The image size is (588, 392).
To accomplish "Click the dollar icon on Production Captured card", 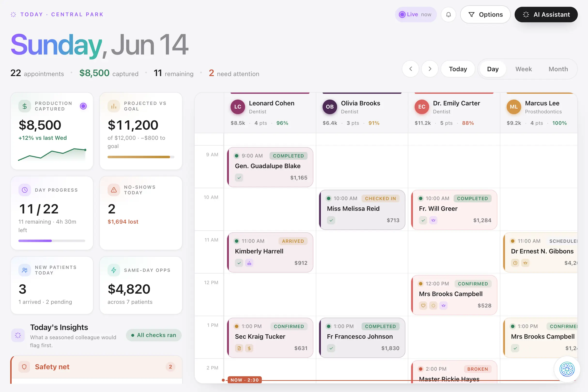I will coord(24,106).
